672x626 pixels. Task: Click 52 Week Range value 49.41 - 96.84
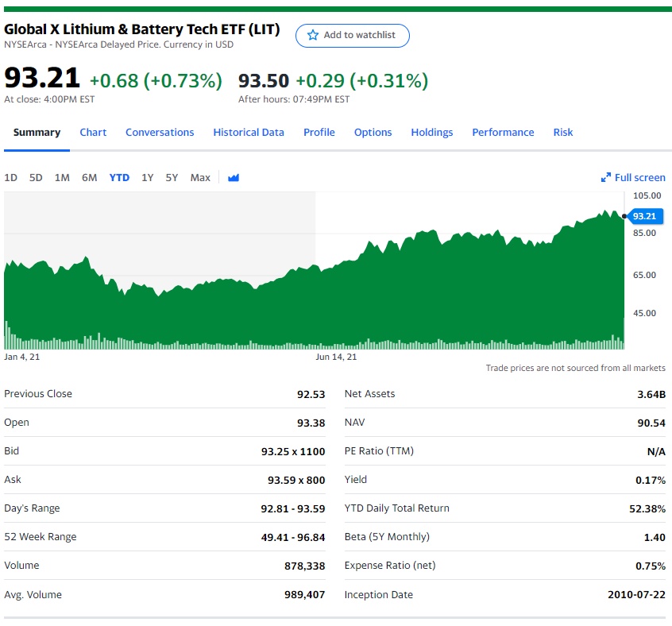293,537
